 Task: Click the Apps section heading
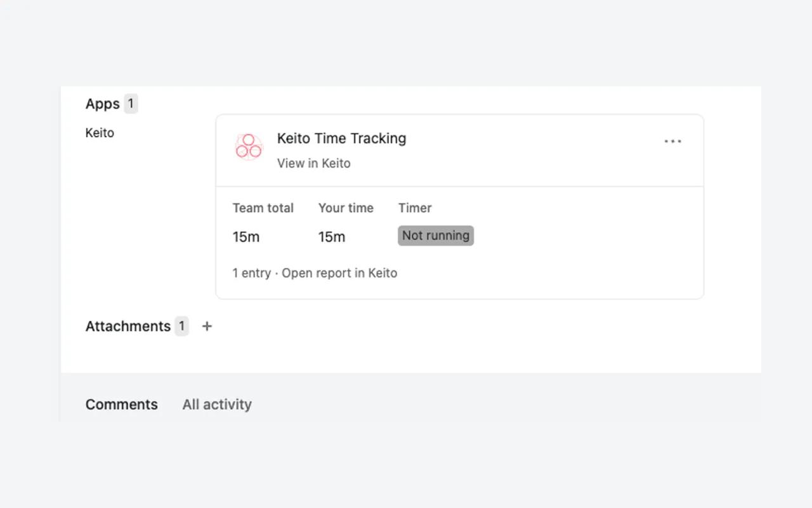(x=103, y=104)
